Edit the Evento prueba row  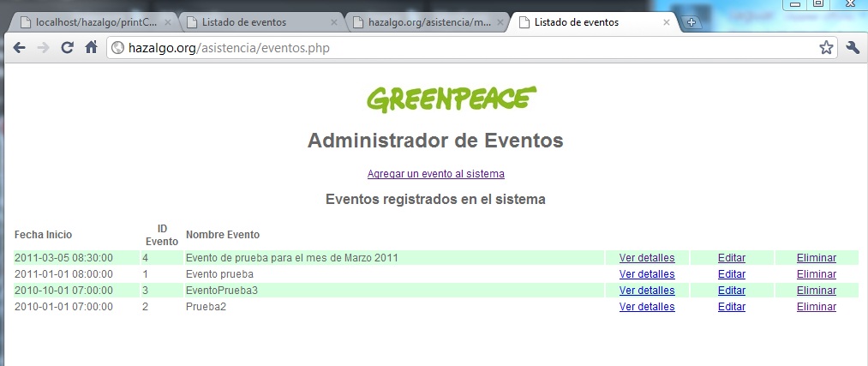(732, 274)
